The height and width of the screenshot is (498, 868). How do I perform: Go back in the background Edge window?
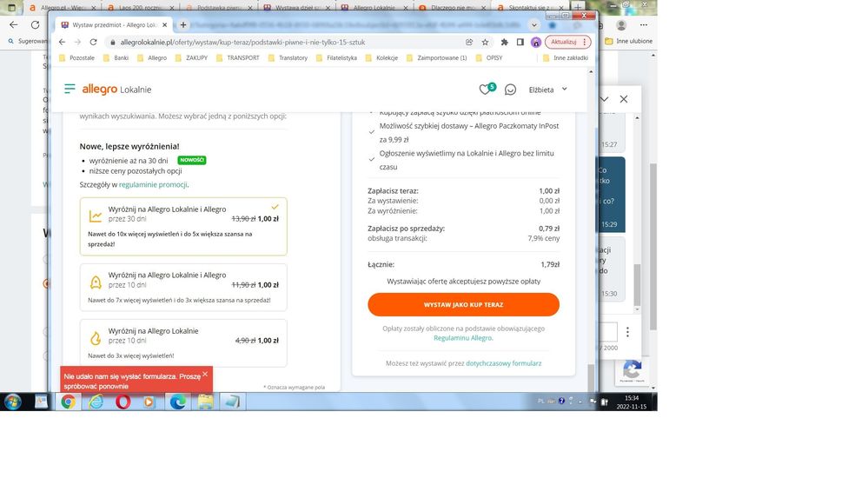coord(14,25)
